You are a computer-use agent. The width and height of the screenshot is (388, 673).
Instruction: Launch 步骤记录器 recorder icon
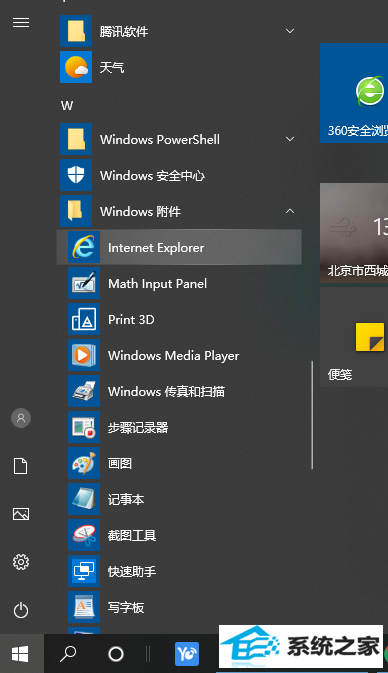pyautogui.click(x=84, y=427)
